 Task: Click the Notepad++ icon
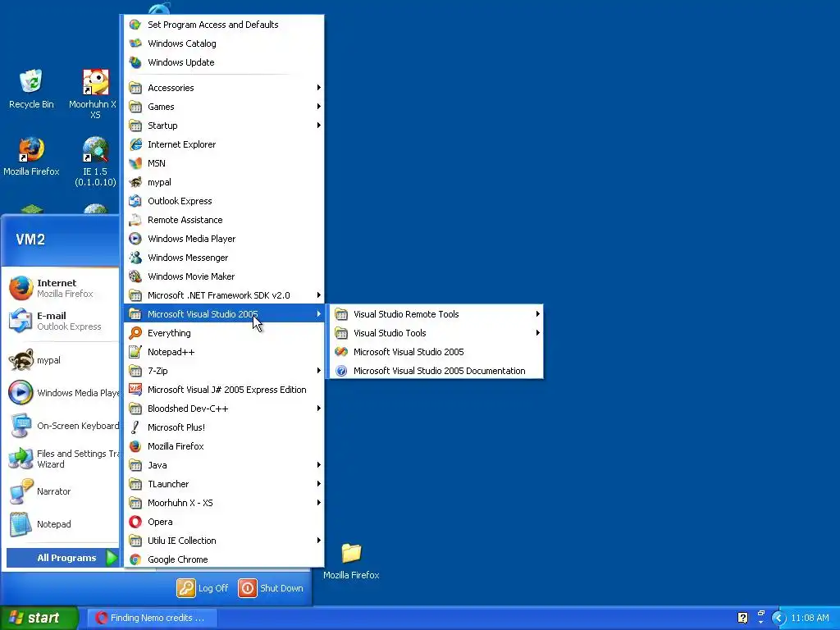click(135, 352)
